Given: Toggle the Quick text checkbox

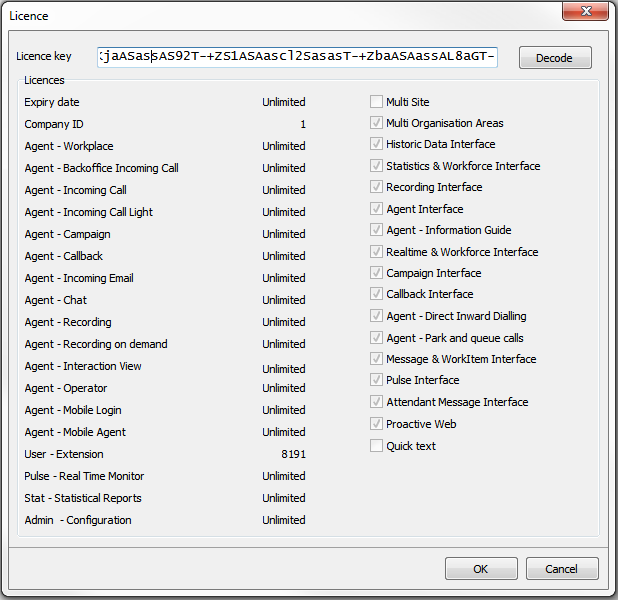Looking at the screenshot, I should 376,446.
